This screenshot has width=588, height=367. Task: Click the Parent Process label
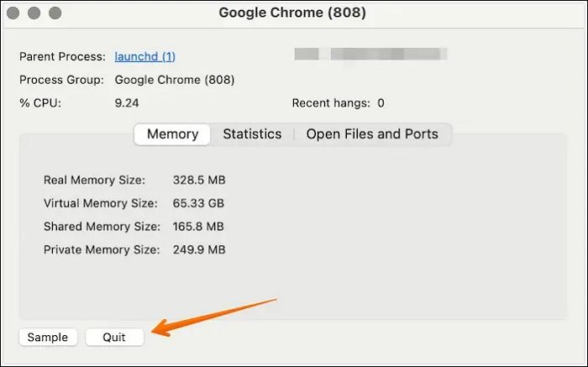62,57
